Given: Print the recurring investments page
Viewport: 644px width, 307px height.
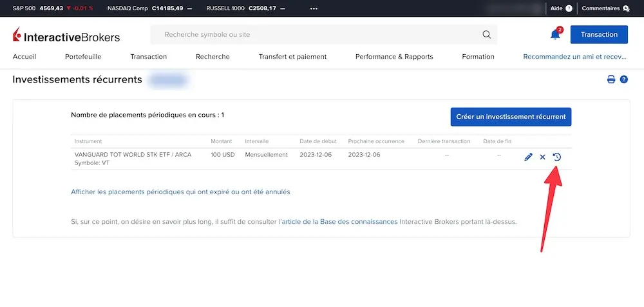Looking at the screenshot, I should tap(611, 79).
